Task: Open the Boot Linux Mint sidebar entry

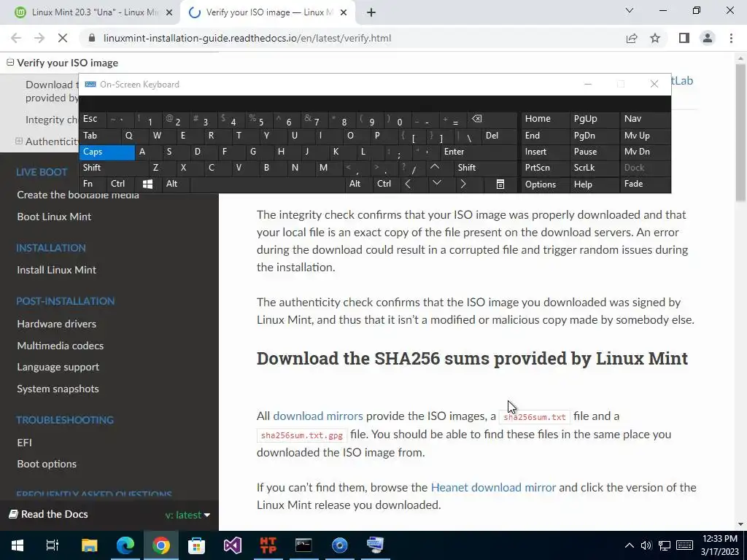Action: click(54, 217)
